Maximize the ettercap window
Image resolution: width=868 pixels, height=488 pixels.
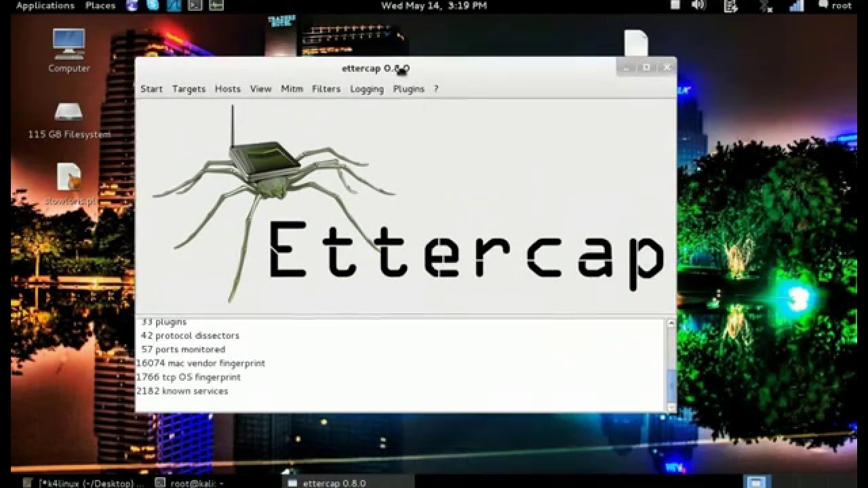[646, 66]
